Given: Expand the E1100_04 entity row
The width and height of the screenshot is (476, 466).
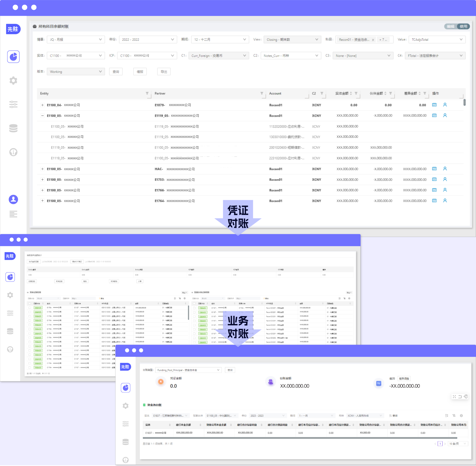Looking at the screenshot, I should point(42,105).
